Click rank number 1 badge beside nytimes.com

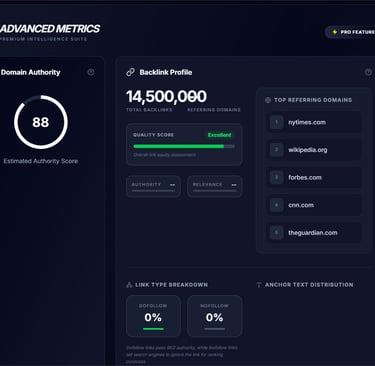click(x=276, y=122)
